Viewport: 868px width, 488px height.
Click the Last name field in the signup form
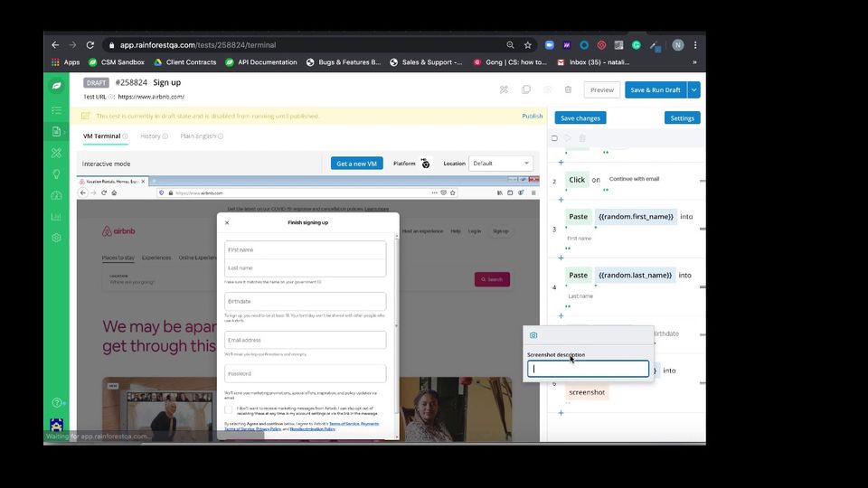[x=305, y=267]
